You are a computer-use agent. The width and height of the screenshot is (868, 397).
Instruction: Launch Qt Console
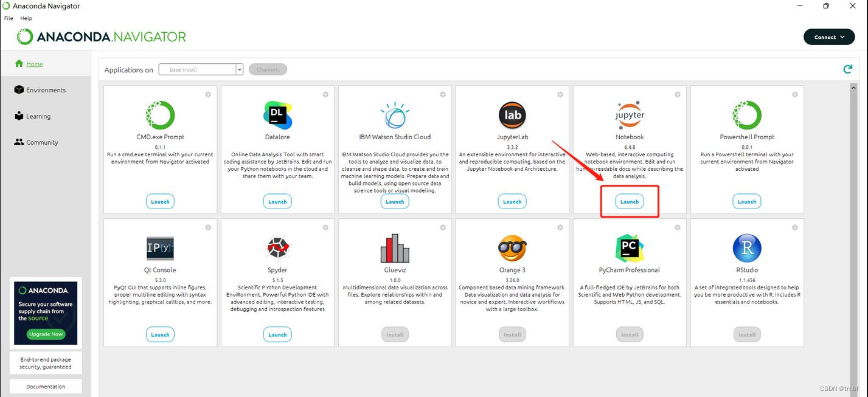pos(160,334)
